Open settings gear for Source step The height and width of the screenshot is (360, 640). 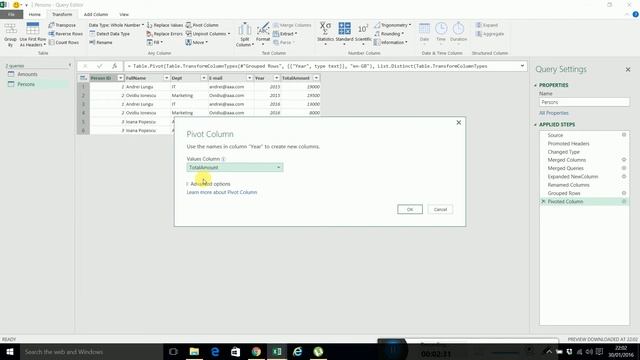(624, 135)
